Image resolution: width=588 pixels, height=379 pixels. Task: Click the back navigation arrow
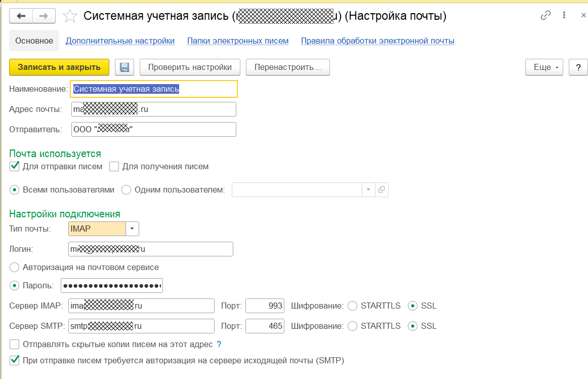[x=21, y=16]
